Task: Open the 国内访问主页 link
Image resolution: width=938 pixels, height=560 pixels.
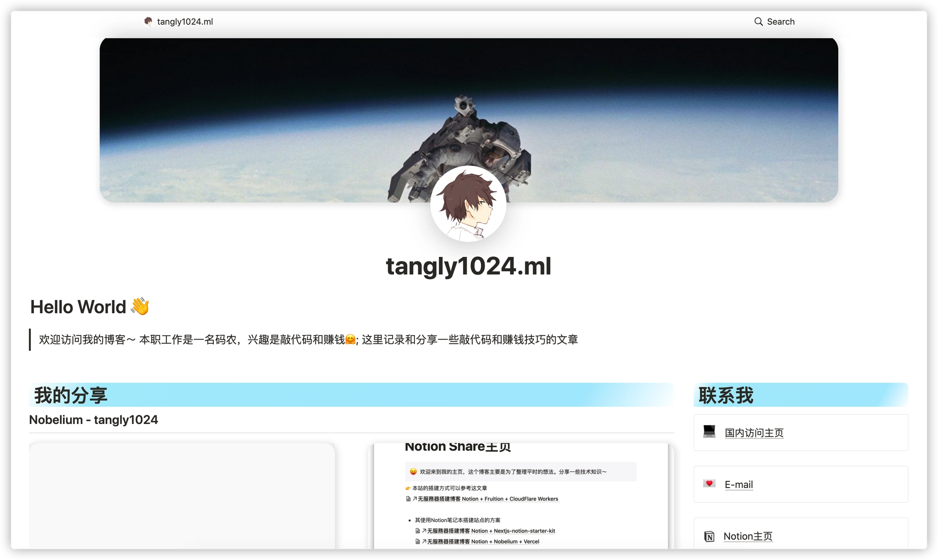Action: [754, 433]
